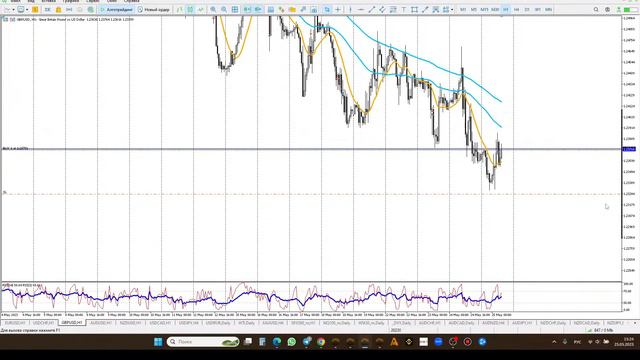Screen dimensions: 640x360
Task: Switch to bar chart icon
Action: click(x=180, y=9)
